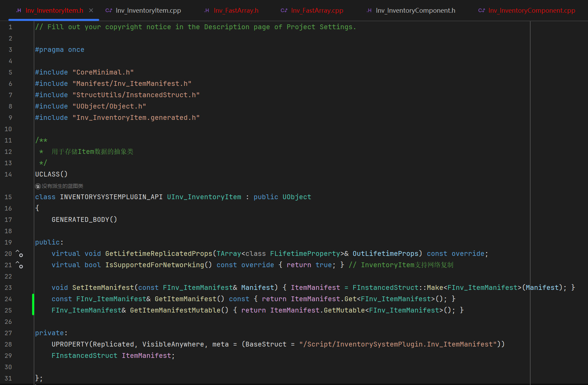Open the Inv_InventoryComponent.cpp tab
The height and width of the screenshot is (385, 588).
[527, 10]
